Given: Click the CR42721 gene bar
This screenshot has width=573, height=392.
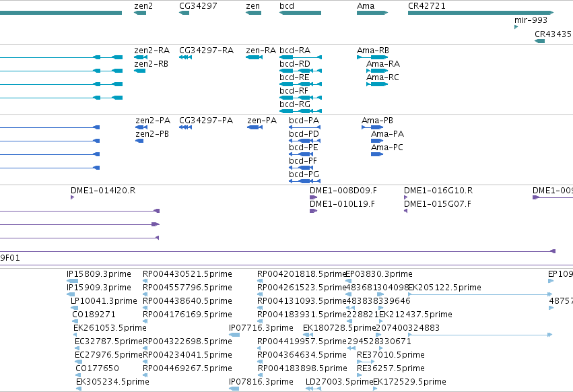Looking at the screenshot, I should (481, 13).
